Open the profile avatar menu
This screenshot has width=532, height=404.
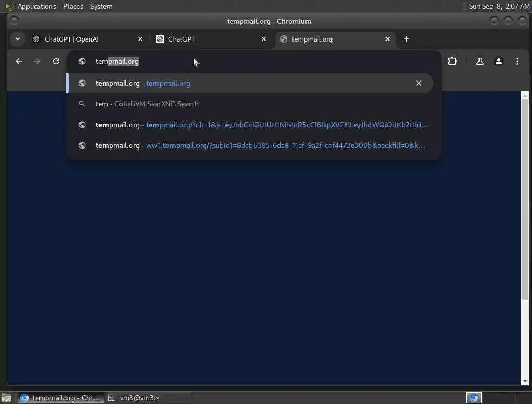click(498, 61)
